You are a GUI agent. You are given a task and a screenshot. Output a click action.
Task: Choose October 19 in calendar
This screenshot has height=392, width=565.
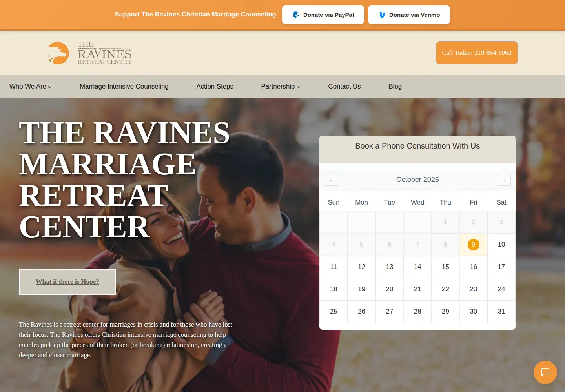pos(361,289)
